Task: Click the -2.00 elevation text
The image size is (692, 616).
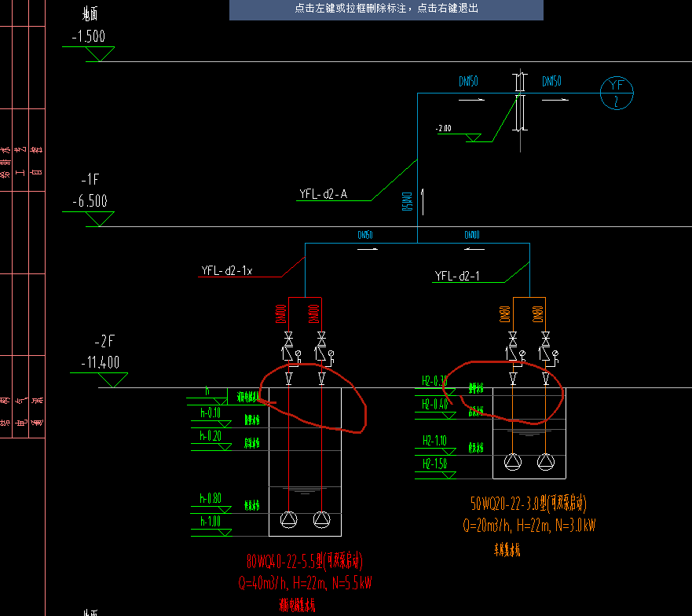Action: point(444,129)
